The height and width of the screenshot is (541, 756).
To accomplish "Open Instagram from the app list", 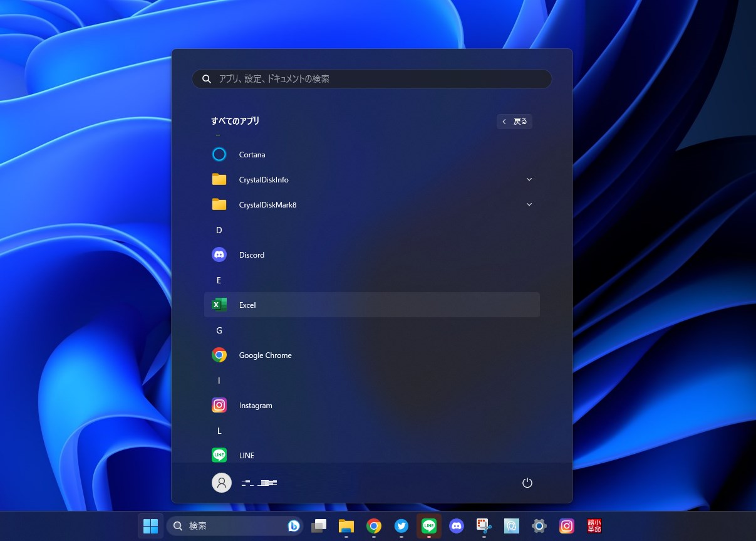I will click(x=372, y=405).
